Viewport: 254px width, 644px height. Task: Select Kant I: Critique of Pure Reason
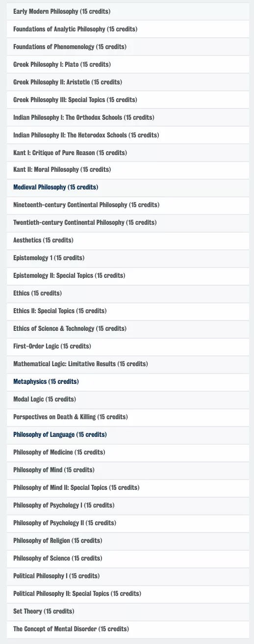[127, 153]
